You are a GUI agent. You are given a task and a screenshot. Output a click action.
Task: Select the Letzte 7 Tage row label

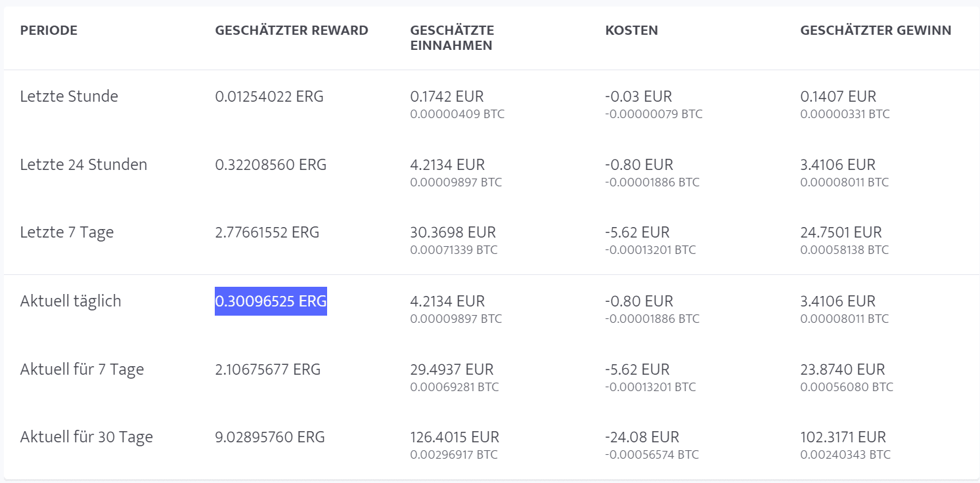67,232
